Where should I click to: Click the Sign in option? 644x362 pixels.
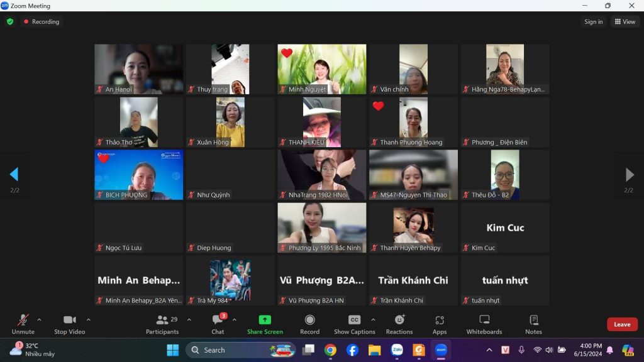click(x=593, y=22)
